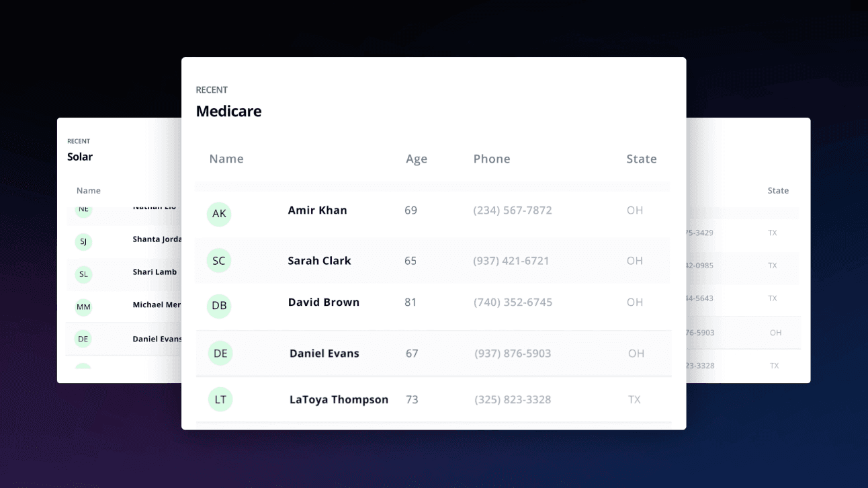Click the MM avatar in Solar card
Image resolution: width=868 pixels, height=488 pixels.
tap(83, 307)
